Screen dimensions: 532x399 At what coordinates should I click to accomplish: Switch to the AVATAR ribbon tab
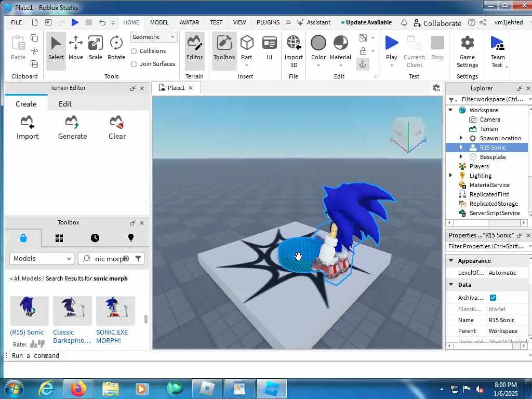tap(189, 22)
